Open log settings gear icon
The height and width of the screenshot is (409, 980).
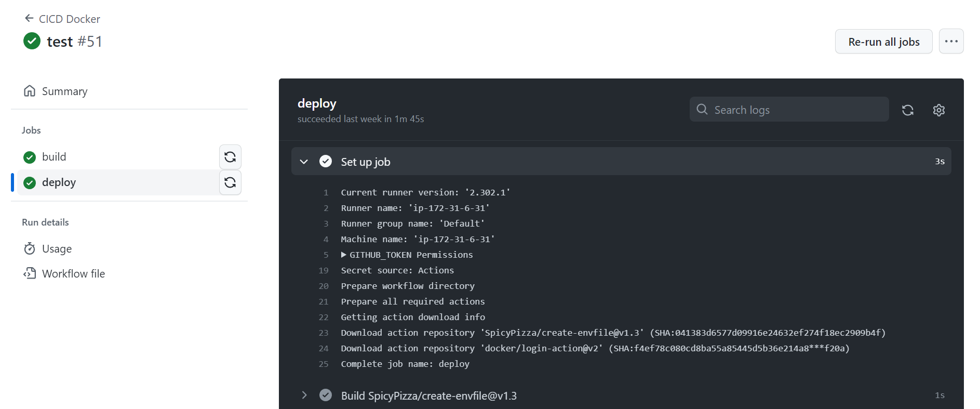[x=939, y=110]
